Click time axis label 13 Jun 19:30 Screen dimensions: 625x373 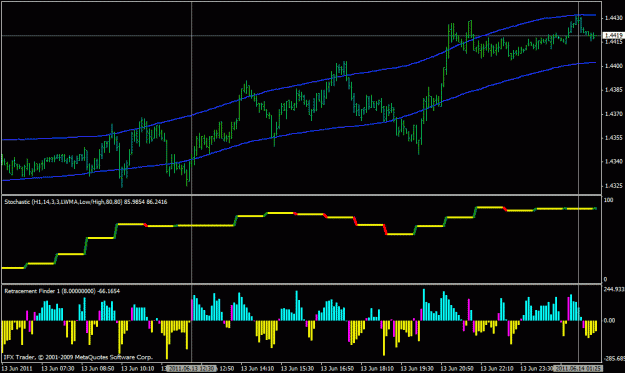pyautogui.click(x=417, y=369)
